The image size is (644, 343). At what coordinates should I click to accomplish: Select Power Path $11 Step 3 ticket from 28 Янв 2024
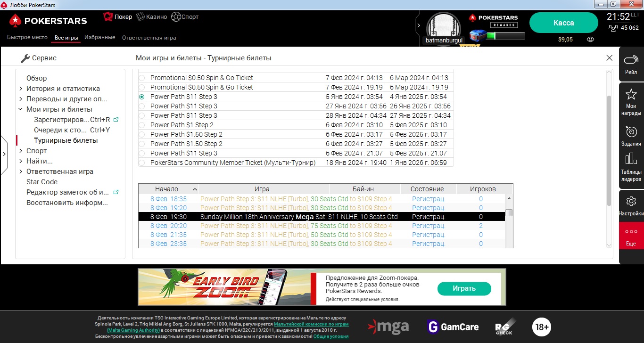(141, 115)
